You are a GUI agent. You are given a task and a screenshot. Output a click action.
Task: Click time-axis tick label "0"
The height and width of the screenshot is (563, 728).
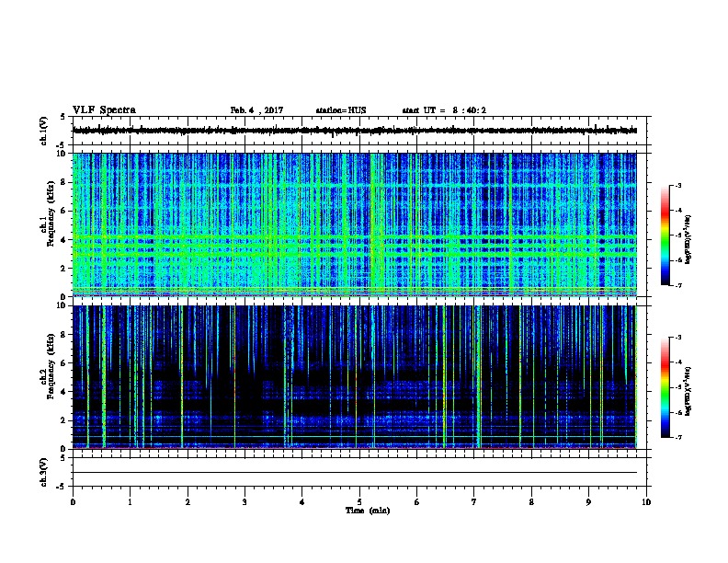click(x=73, y=502)
